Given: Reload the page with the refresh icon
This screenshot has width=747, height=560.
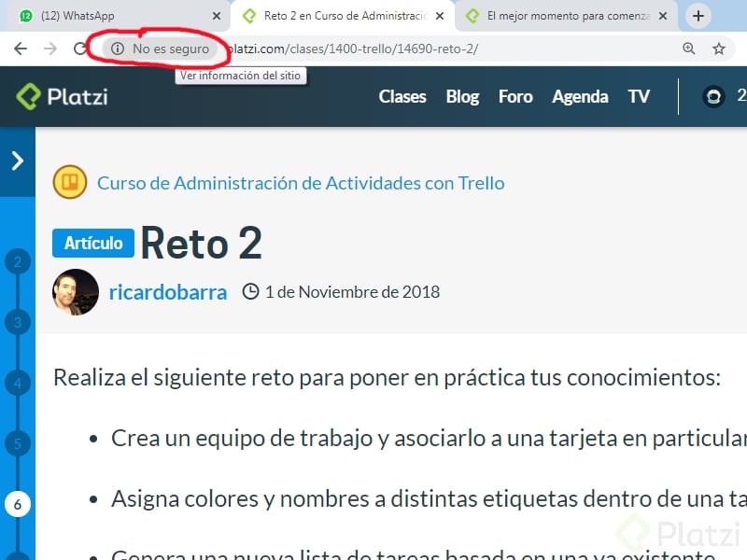Looking at the screenshot, I should tap(80, 49).
